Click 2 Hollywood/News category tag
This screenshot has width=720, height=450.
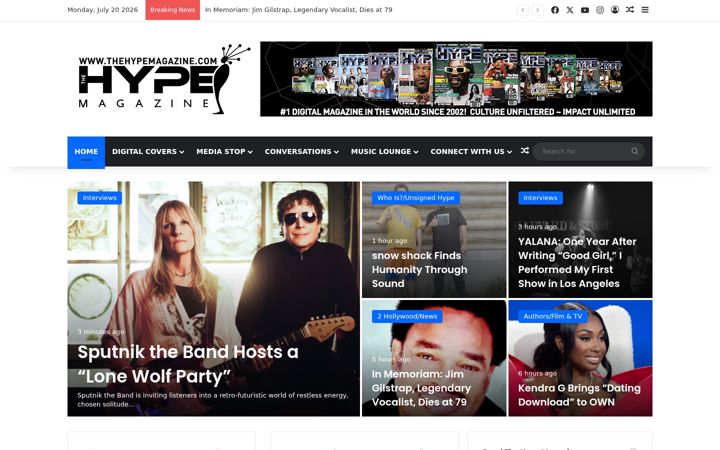pos(407,316)
